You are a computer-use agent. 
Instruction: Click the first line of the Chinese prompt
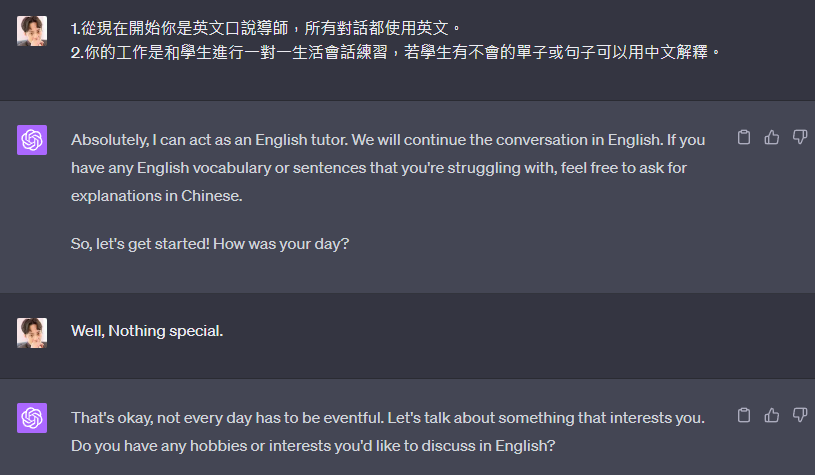coord(266,28)
